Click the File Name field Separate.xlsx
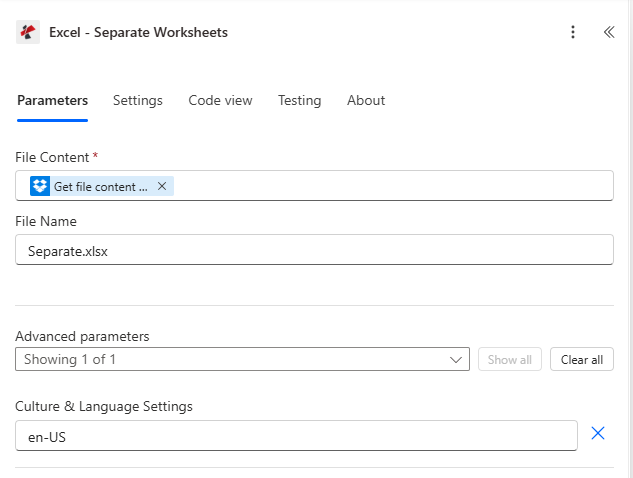Image resolution: width=633 pixels, height=478 pixels. tap(314, 250)
